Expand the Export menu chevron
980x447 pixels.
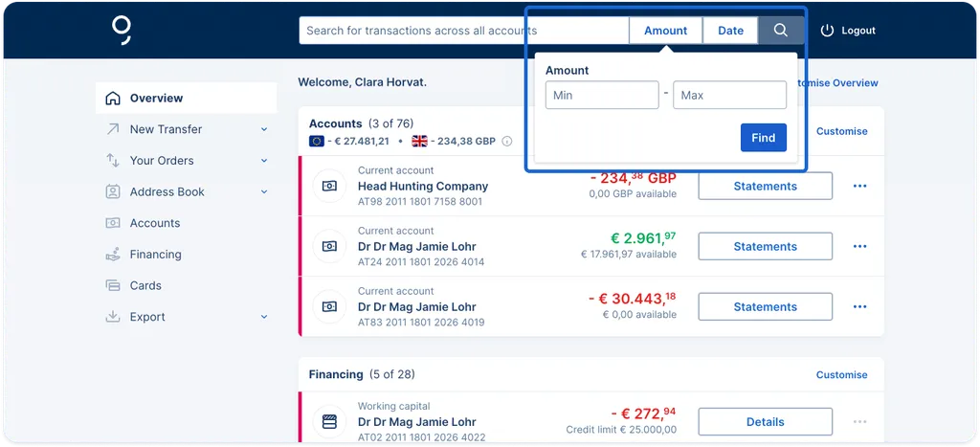264,317
